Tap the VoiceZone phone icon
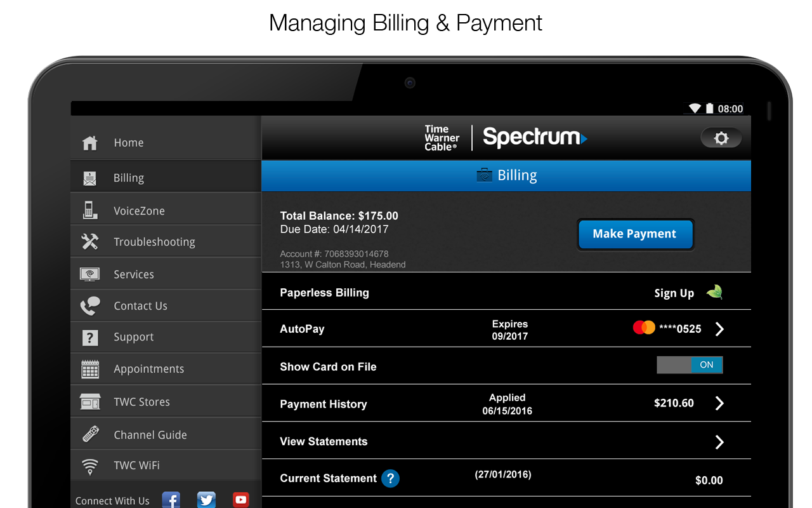812x508 pixels. click(x=90, y=210)
